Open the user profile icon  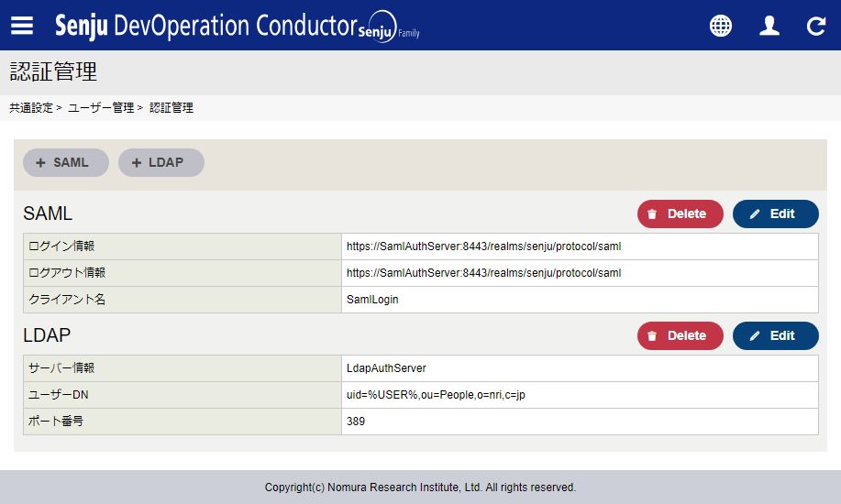(769, 26)
